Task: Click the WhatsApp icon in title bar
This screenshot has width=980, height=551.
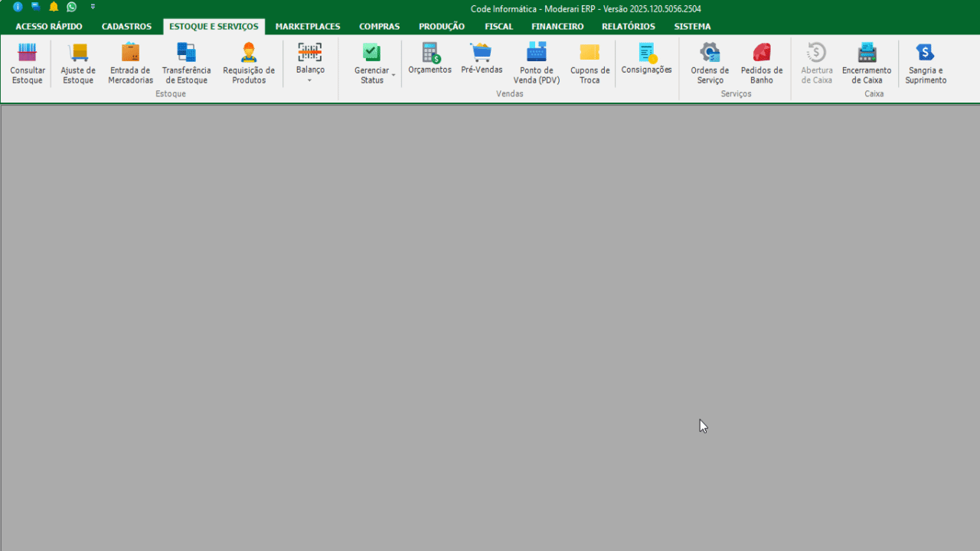Action: coord(72,7)
